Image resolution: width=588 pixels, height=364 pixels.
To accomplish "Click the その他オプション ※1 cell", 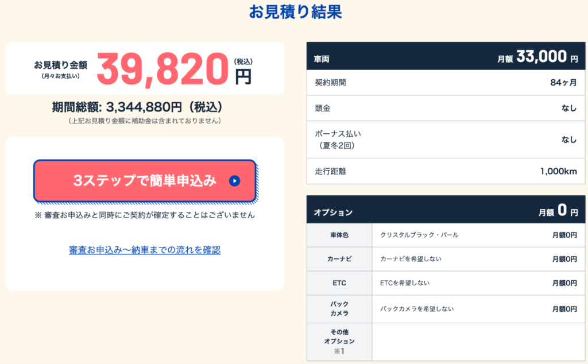I will pos(339,342).
